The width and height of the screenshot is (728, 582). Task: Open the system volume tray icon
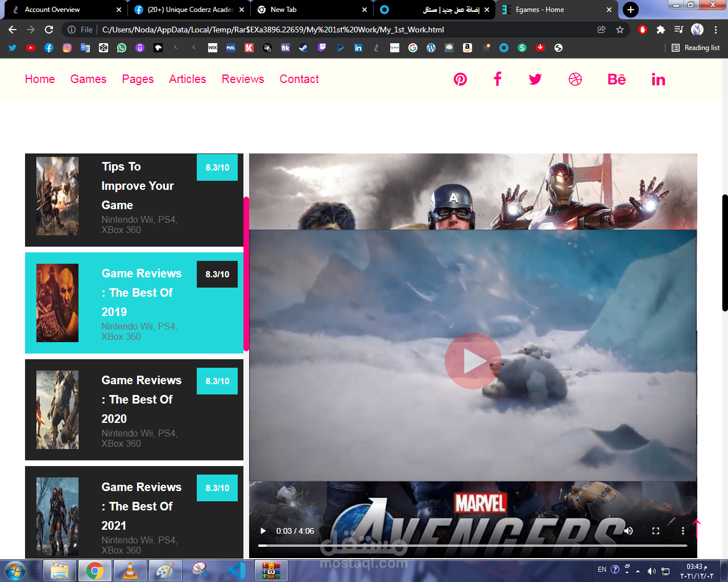click(652, 571)
